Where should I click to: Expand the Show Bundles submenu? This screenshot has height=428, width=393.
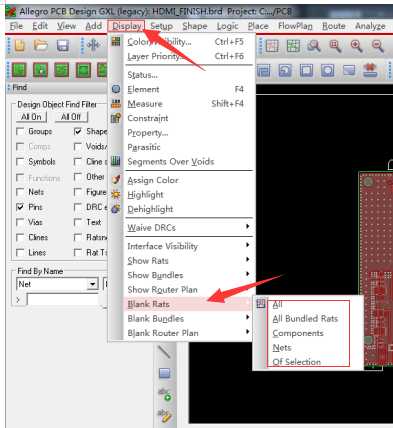pyautogui.click(x=248, y=274)
